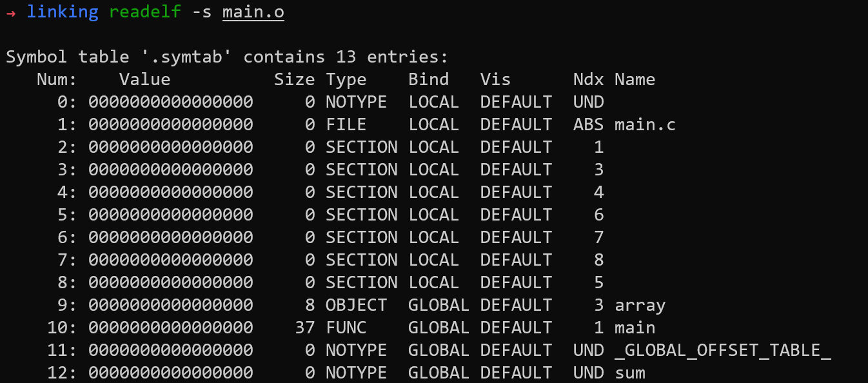Click the OBJECT type entry
The height and width of the screenshot is (383, 868).
pos(356,305)
